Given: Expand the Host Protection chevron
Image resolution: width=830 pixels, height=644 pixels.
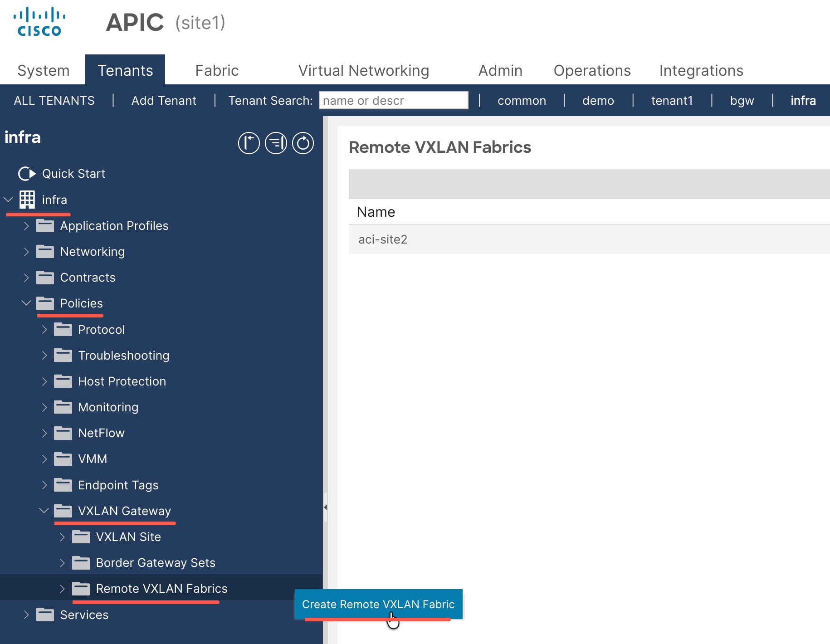Looking at the screenshot, I should coord(44,381).
